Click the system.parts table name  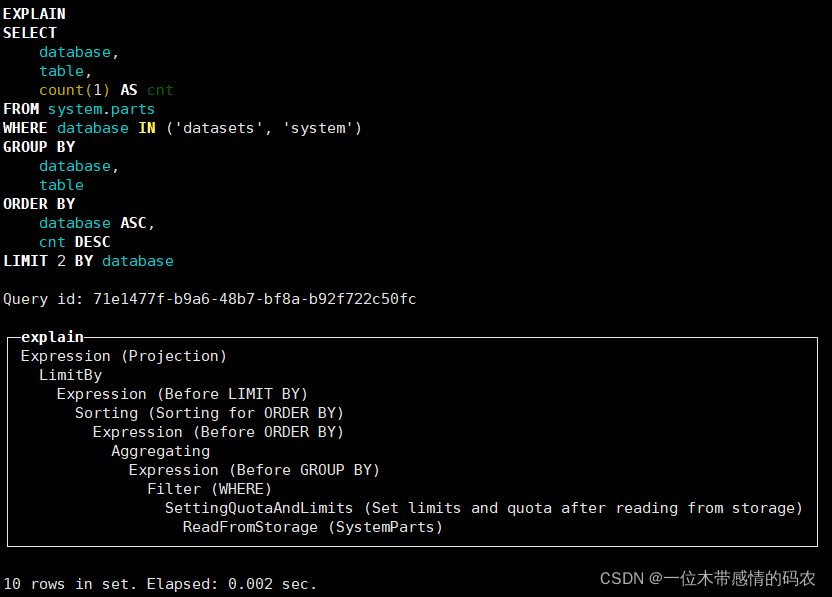point(101,109)
